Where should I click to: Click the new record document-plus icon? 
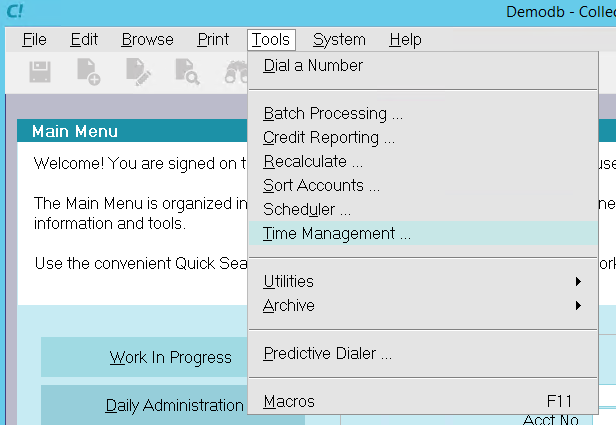point(88,72)
